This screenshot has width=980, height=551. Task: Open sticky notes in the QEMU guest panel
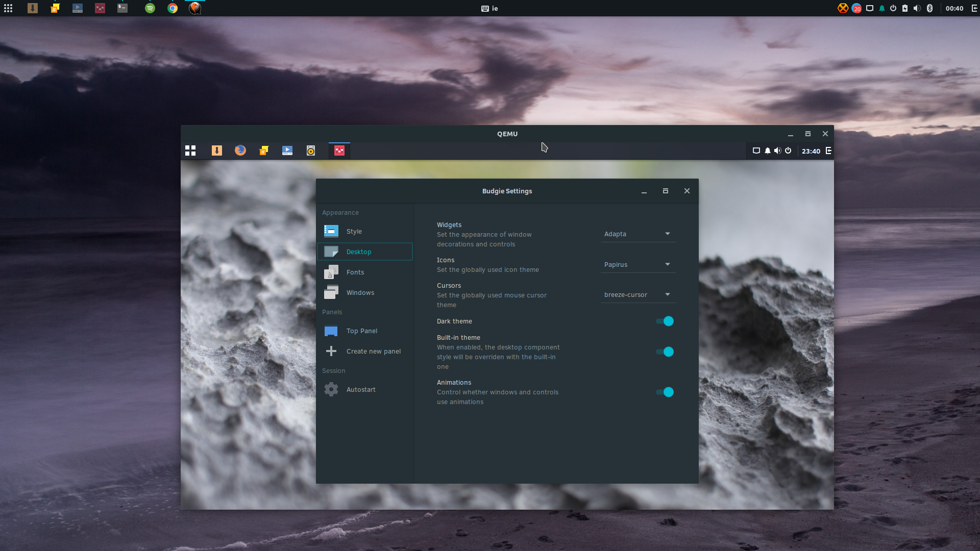point(264,151)
